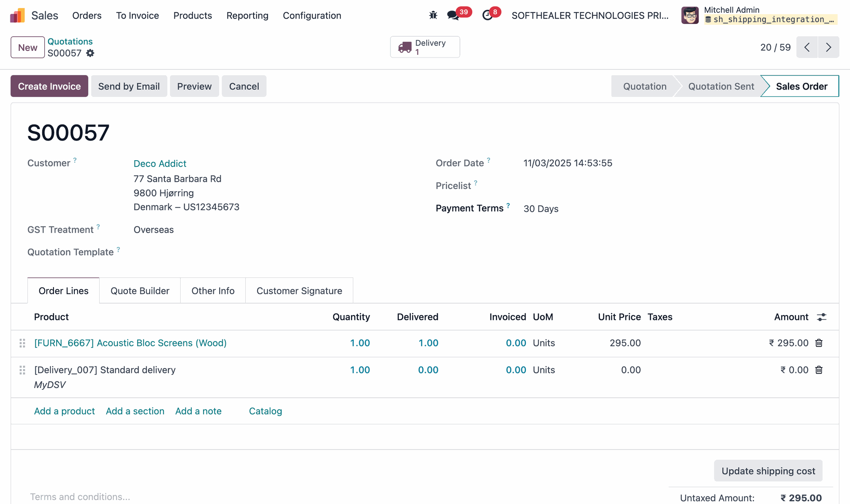Go to the next record arrow
The width and height of the screenshot is (850, 504).
coord(828,47)
